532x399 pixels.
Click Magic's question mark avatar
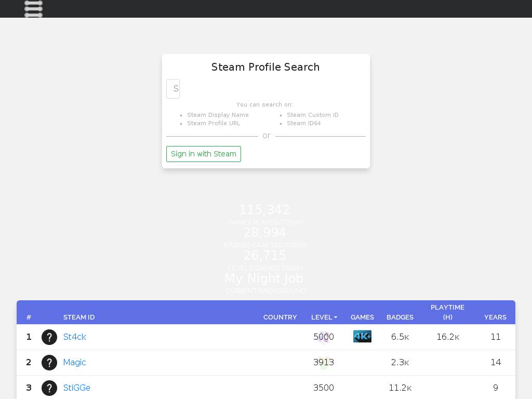(49, 363)
